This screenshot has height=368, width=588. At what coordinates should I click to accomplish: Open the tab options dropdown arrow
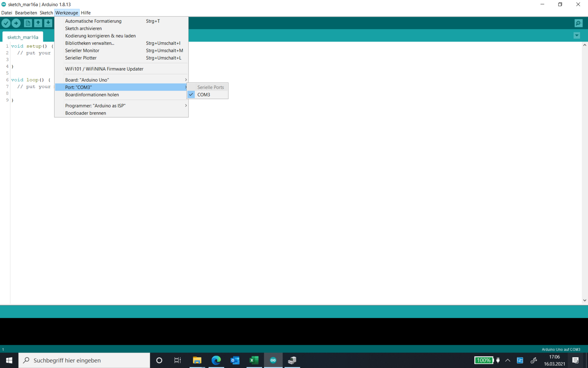coord(577,36)
